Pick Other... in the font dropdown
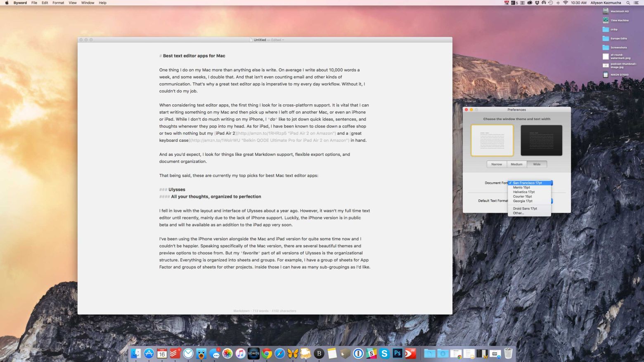The width and height of the screenshot is (644, 362). 518,213
